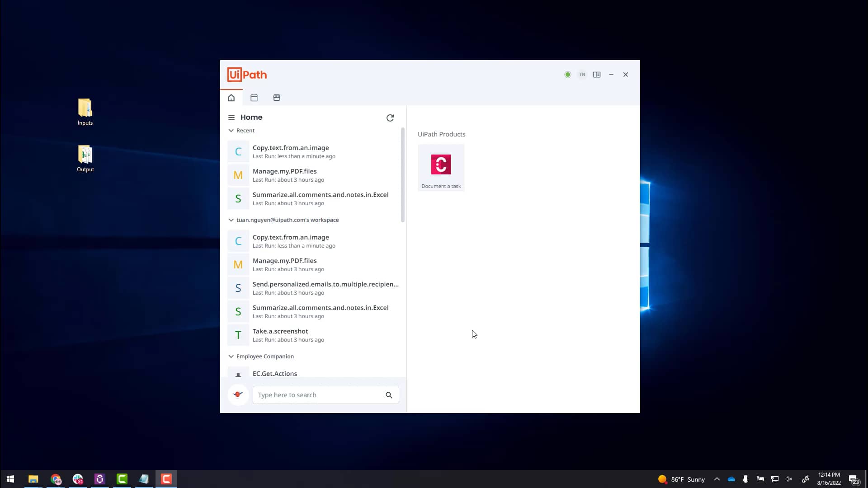The width and height of the screenshot is (868, 488).
Task: Collapse the Employee Companion section
Action: [231, 357]
